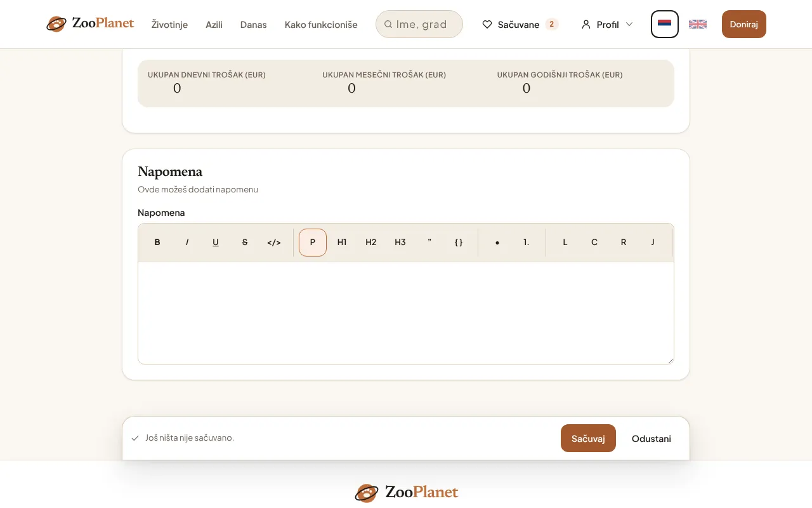
Task: Switch language to English flag
Action: tap(698, 24)
